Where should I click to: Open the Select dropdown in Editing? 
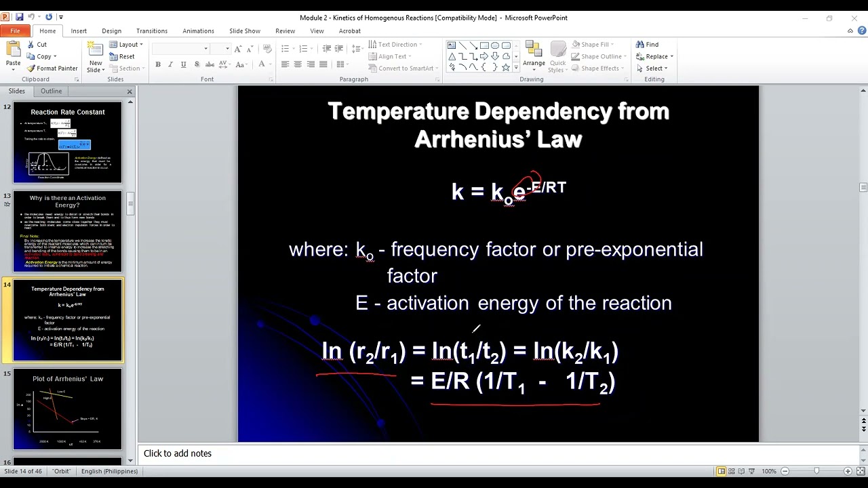(x=652, y=68)
